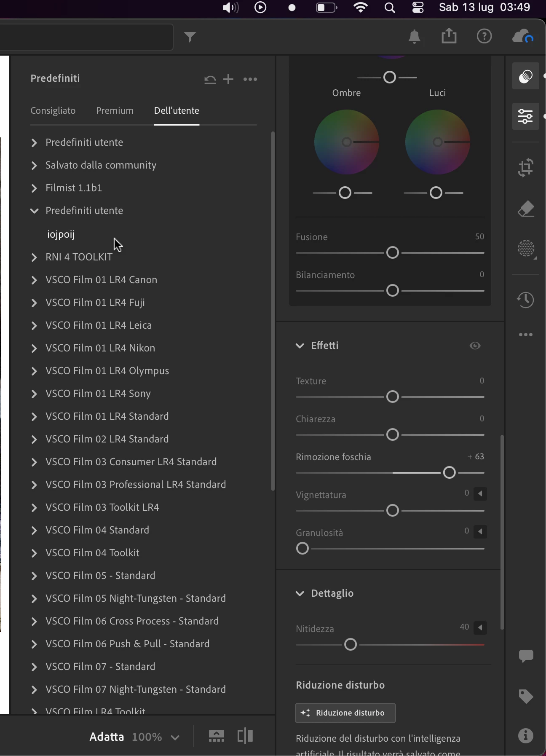Screen dimensions: 546x756
Task: Toggle before/after compare view icon
Action: click(x=245, y=736)
